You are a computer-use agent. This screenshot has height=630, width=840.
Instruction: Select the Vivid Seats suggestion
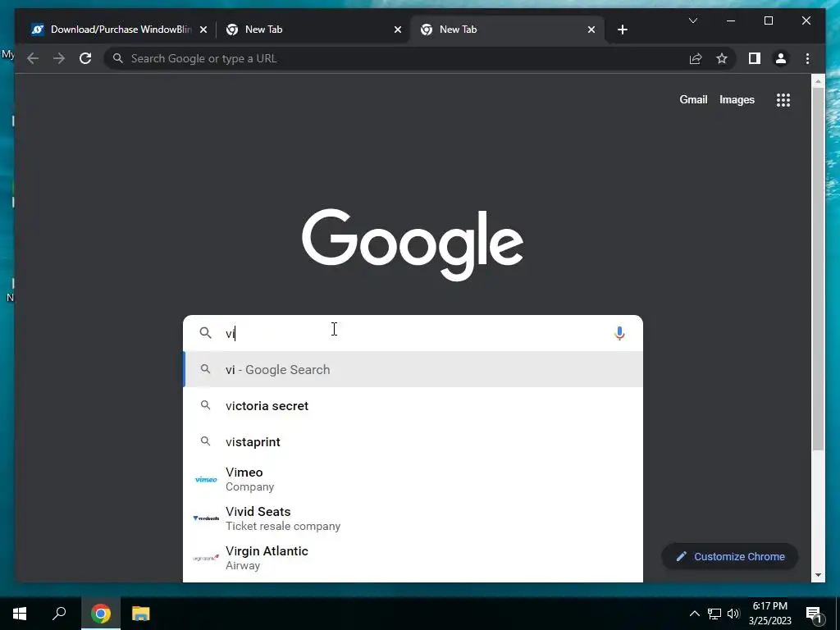[x=413, y=518]
